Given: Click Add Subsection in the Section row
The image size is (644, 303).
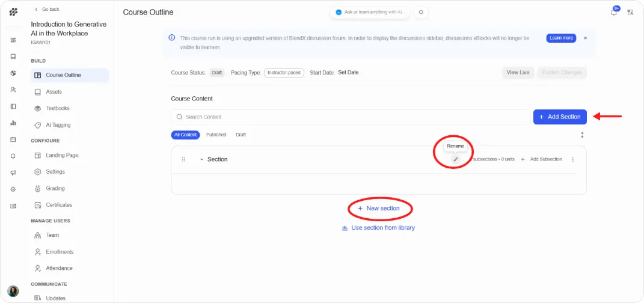Looking at the screenshot, I should tap(541, 159).
